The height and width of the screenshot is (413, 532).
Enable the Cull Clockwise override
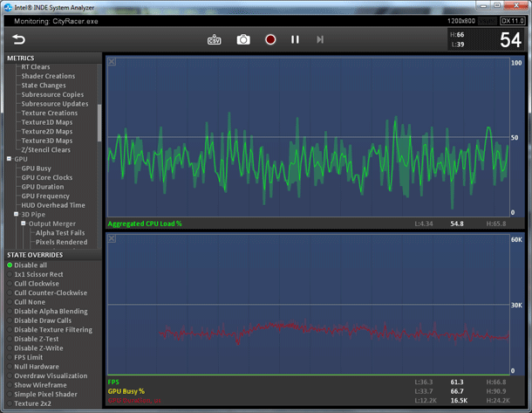(x=33, y=283)
